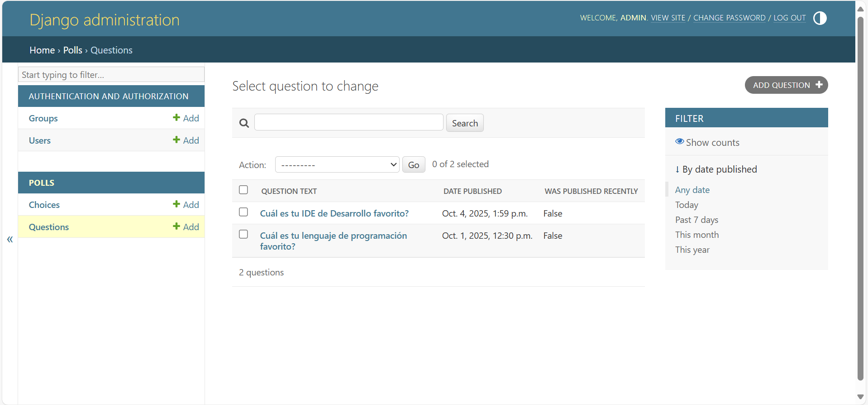Select the IDE de Desarrollo question checkbox
Image resolution: width=868 pixels, height=405 pixels.
[x=243, y=212]
